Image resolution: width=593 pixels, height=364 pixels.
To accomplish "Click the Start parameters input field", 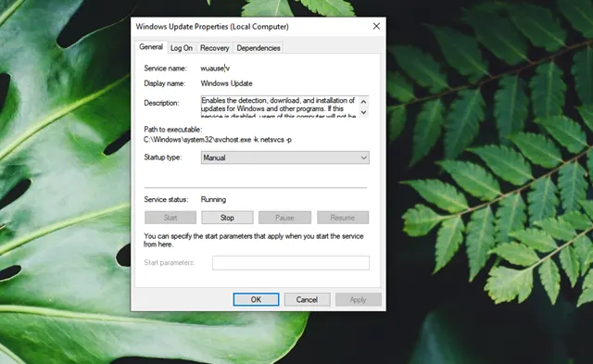I will (291, 263).
